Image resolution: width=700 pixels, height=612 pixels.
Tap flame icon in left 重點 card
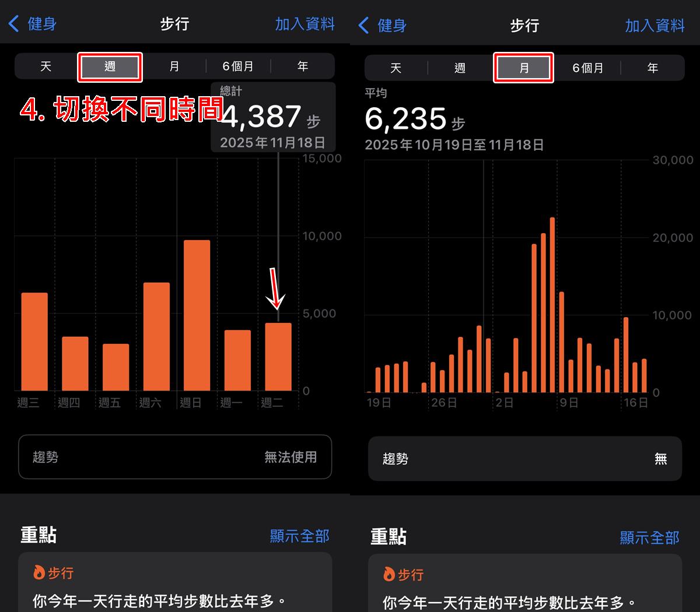39,573
